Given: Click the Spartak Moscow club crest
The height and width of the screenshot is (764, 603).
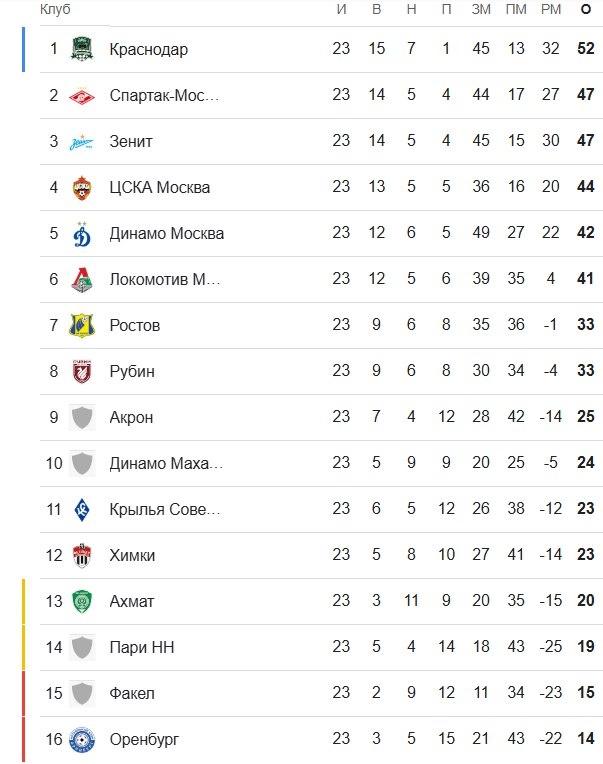Looking at the screenshot, I should [x=82, y=96].
